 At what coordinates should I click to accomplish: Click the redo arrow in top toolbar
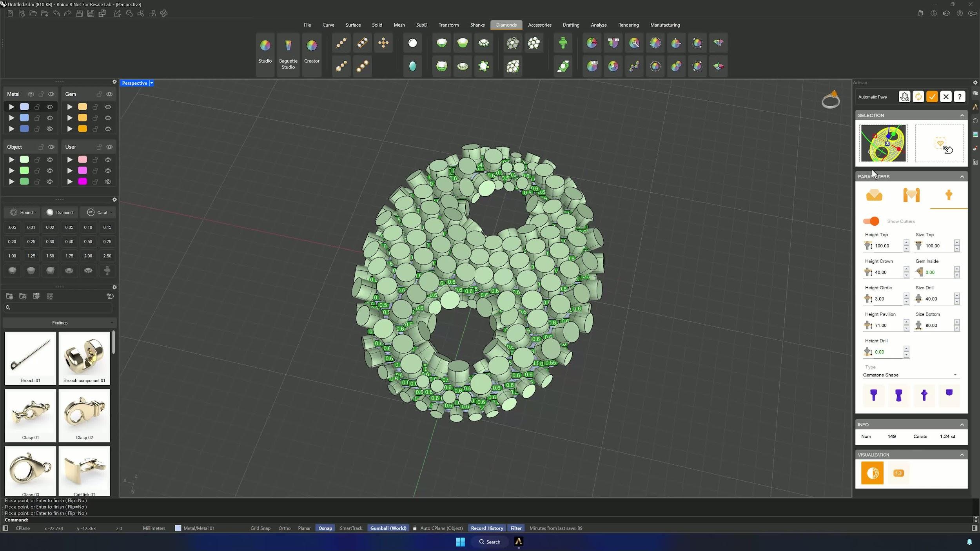67,14
